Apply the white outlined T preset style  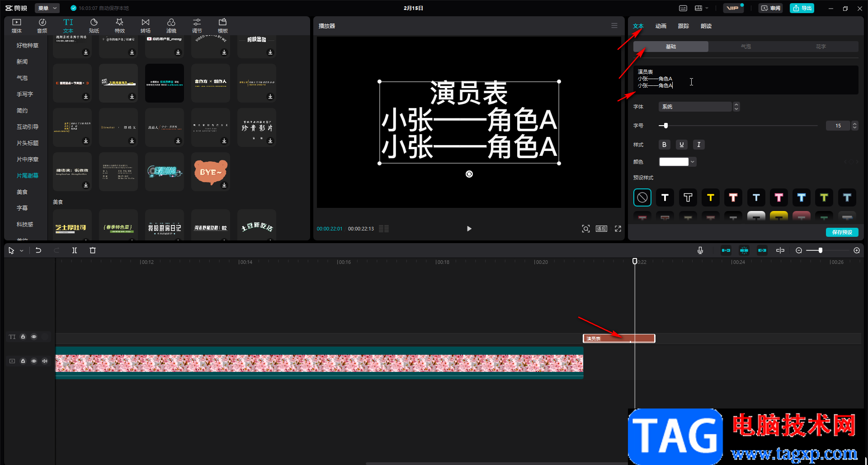pyautogui.click(x=688, y=197)
